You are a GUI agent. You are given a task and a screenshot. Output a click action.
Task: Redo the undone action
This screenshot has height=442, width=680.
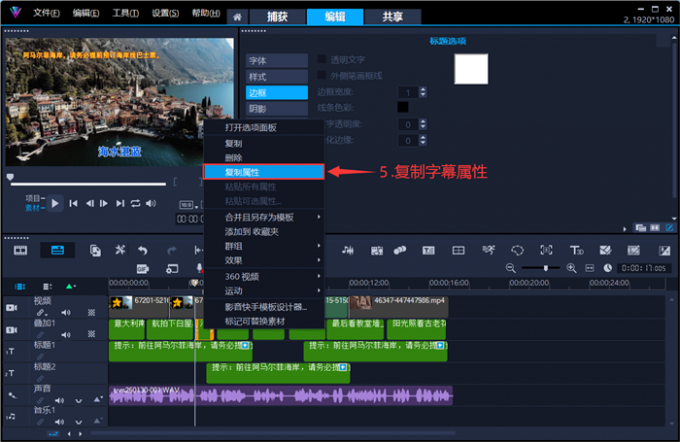point(172,250)
